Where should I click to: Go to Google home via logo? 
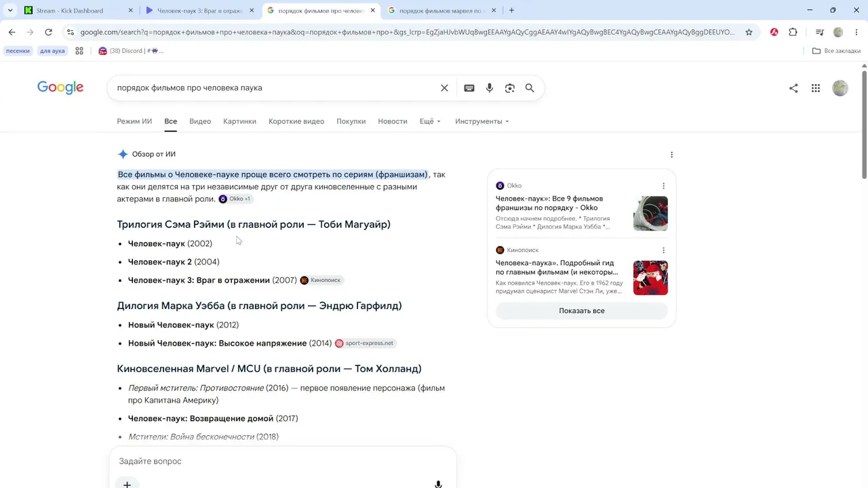pos(60,87)
